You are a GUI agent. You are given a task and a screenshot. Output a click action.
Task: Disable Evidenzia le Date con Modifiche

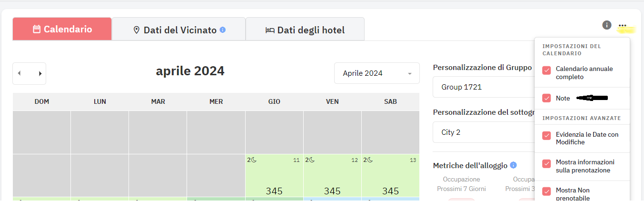pyautogui.click(x=546, y=136)
